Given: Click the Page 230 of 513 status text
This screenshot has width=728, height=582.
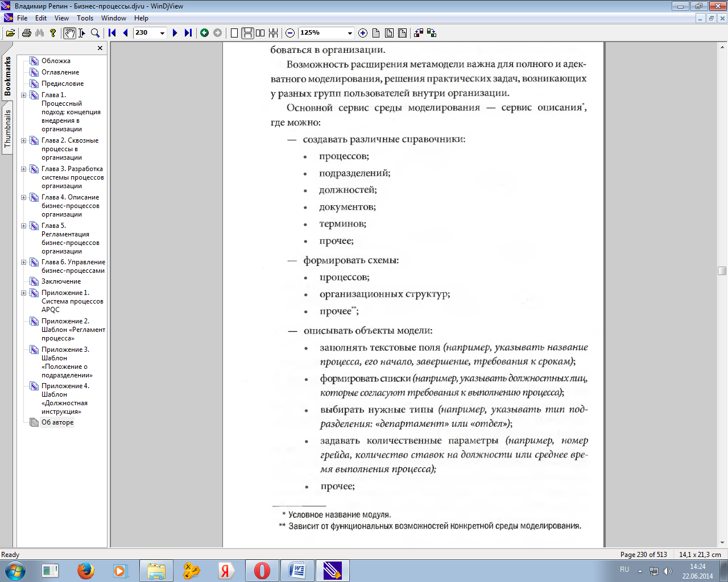Looking at the screenshot, I should (644, 555).
